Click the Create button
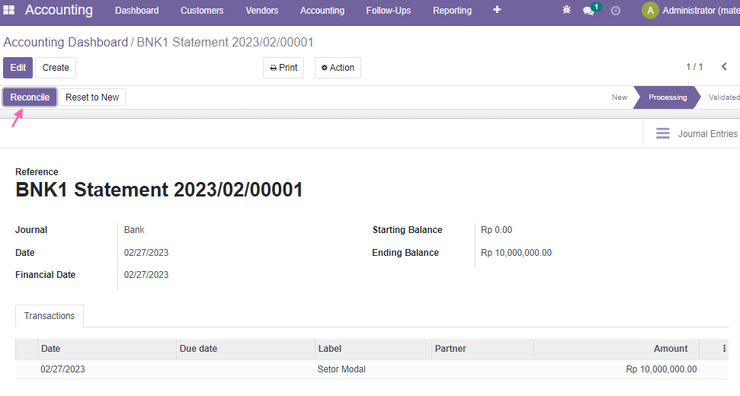 [x=56, y=67]
